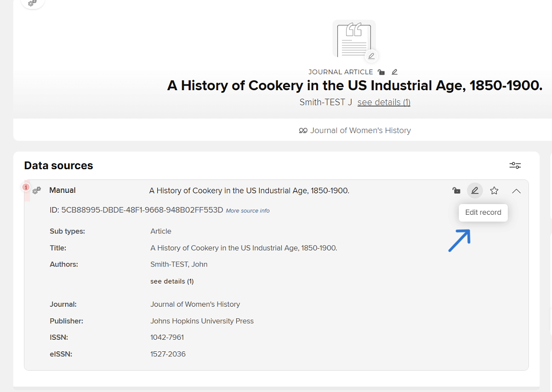Click the Edit record tooltip
Image resolution: width=552 pixels, height=392 pixels.
483,213
